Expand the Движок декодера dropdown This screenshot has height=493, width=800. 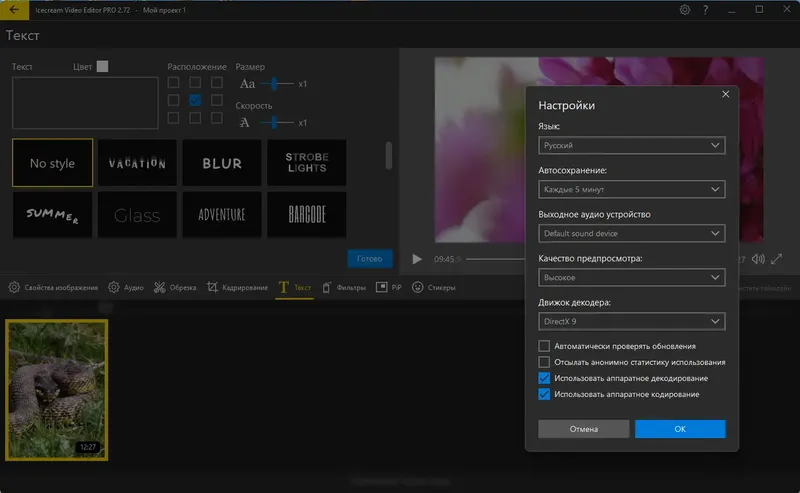click(x=631, y=322)
